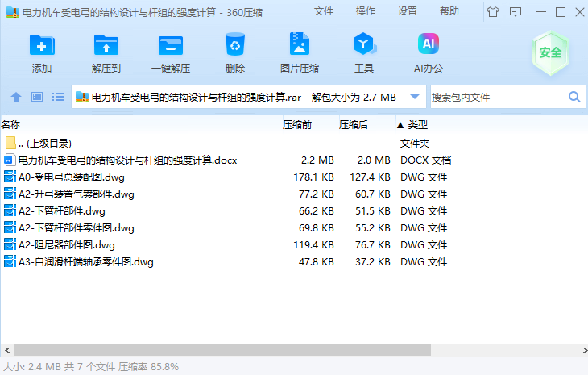Screen dimensions: 588x375
Task: Select the A2-阻尼器部件图.dwg file icon
Action: (x=10, y=244)
